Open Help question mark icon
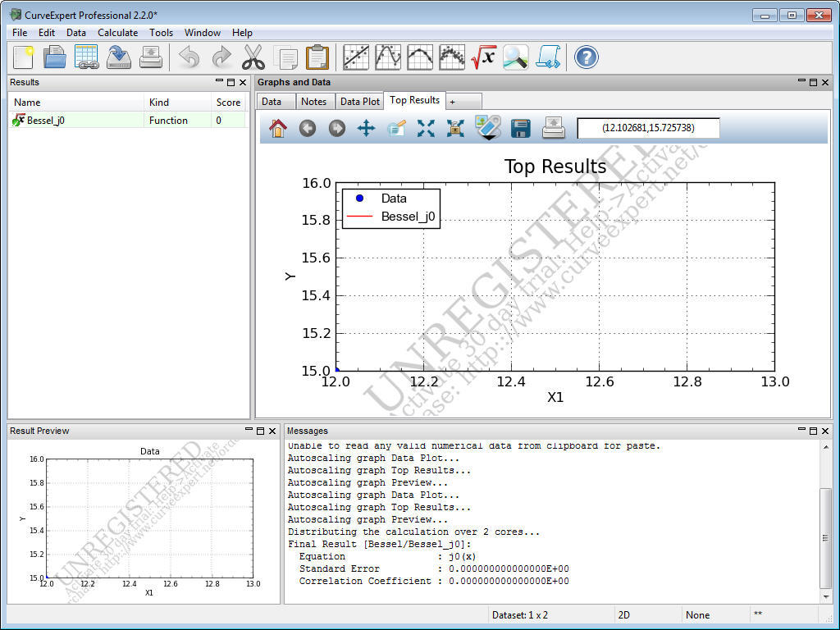The width and height of the screenshot is (840, 630). point(586,57)
